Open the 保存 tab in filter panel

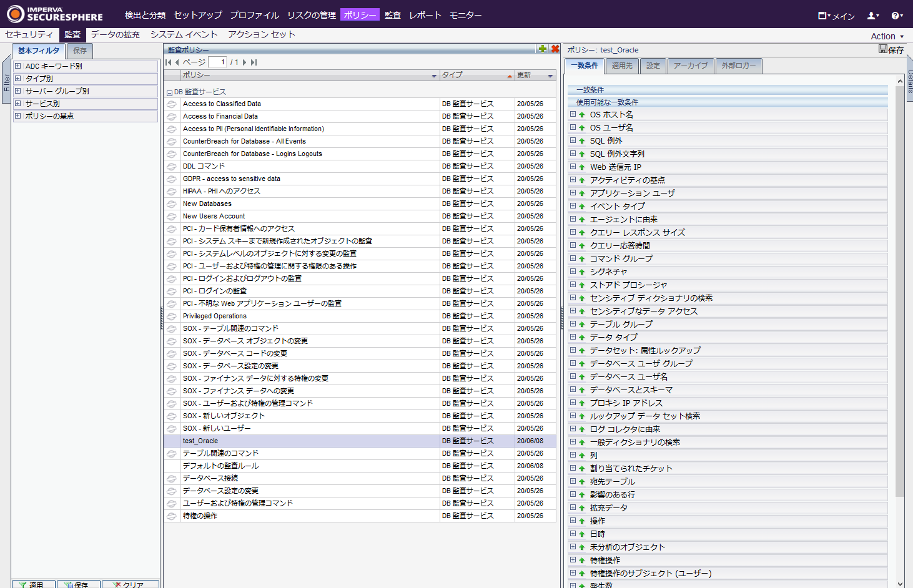pos(80,51)
